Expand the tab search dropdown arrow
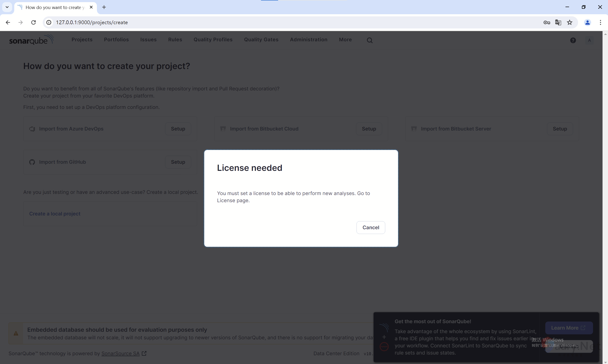The image size is (608, 364). (7, 7)
